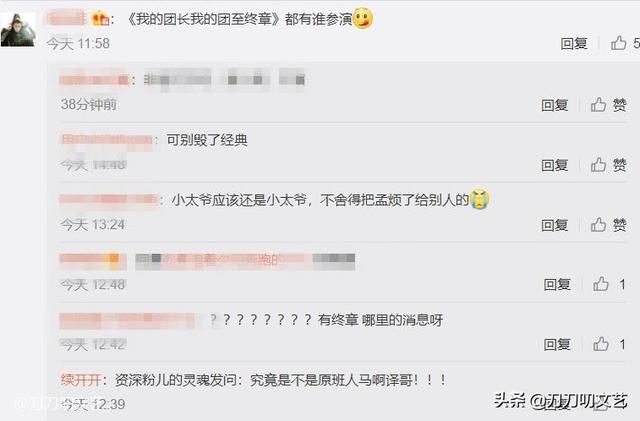Click the crying emoji after 给别人的

(480, 200)
